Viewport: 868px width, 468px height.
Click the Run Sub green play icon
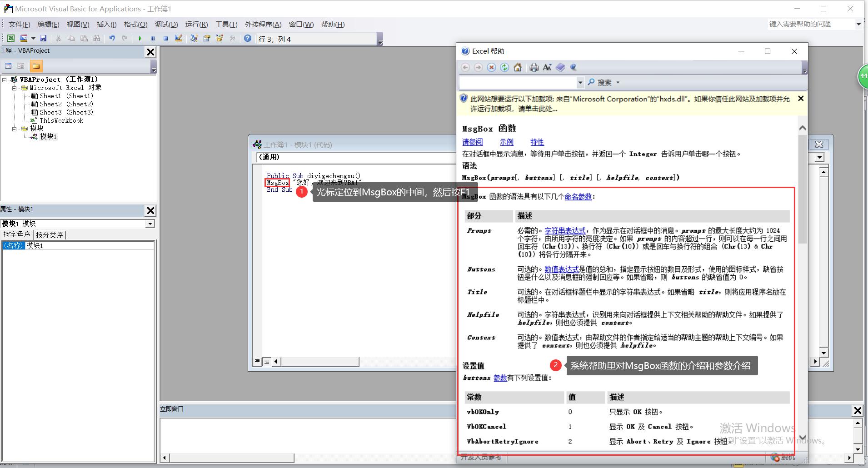(x=140, y=39)
